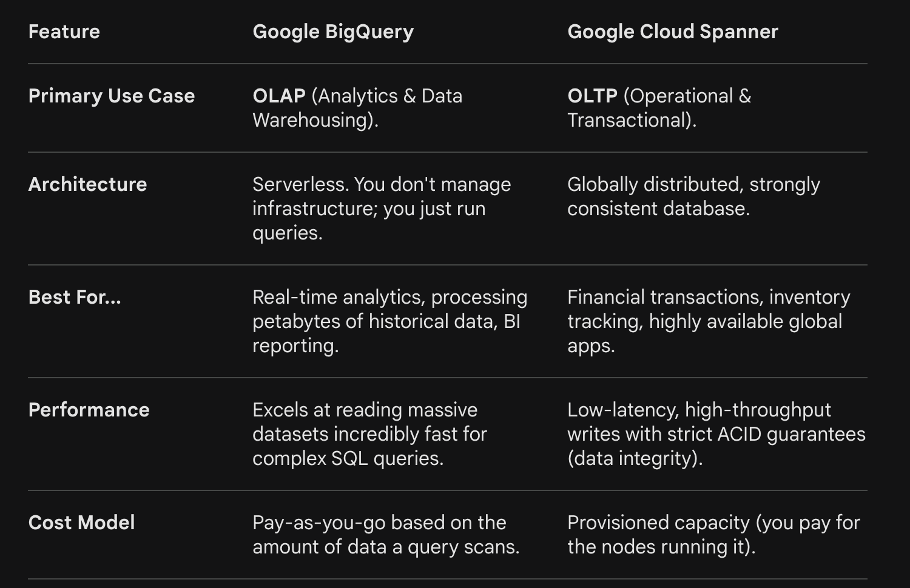Click the Serverless architecture description cell

[382, 209]
